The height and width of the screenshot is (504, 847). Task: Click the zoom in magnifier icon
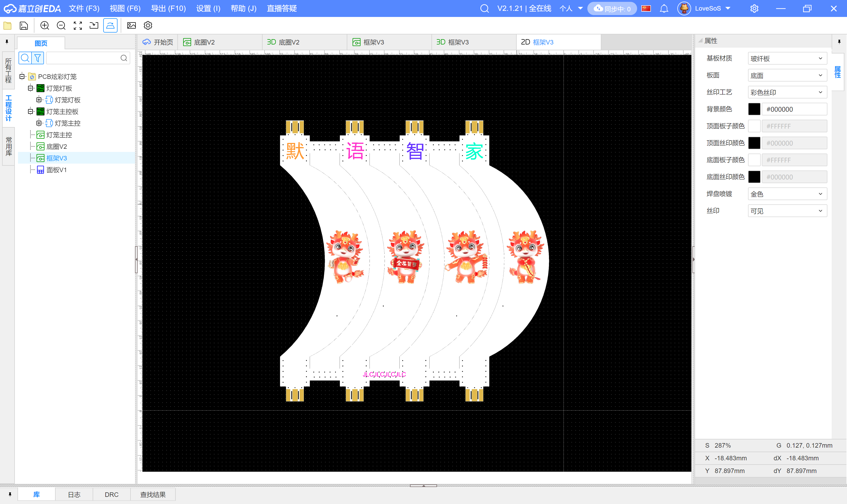(x=44, y=26)
